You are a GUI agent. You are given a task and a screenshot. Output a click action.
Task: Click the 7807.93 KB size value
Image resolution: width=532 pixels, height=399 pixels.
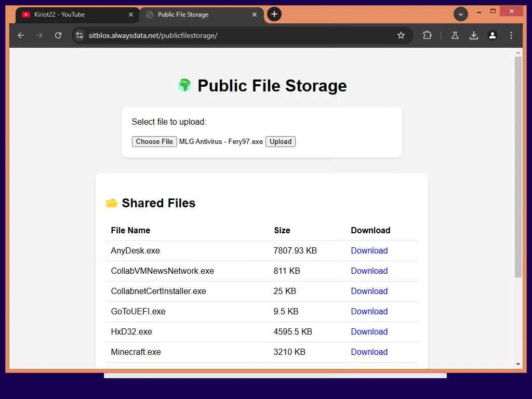click(x=295, y=251)
